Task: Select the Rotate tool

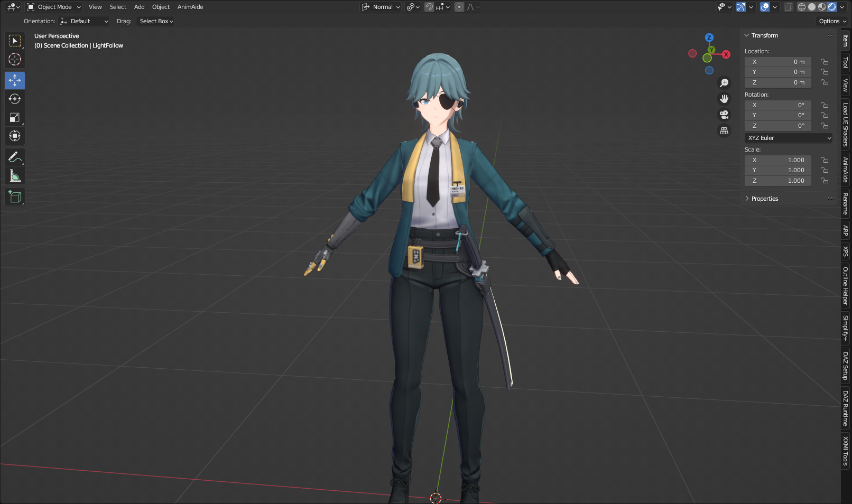Action: [15, 99]
